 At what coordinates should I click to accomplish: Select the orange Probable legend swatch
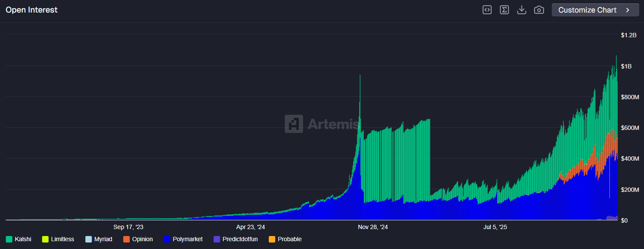point(272,239)
